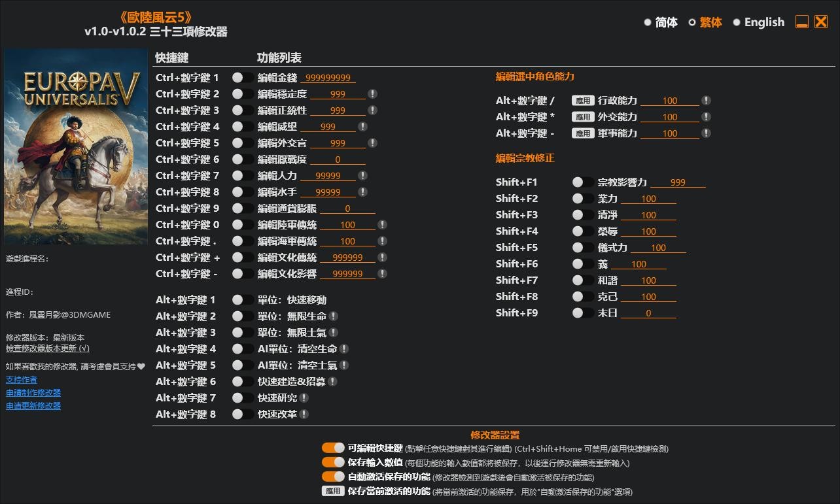
Task: Click 編輯通貨膨脹 value field
Action: tap(348, 209)
